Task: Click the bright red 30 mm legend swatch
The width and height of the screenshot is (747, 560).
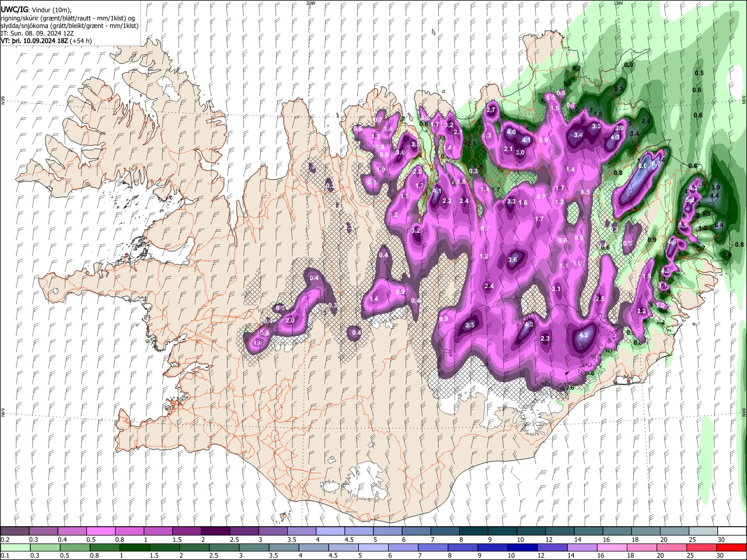Action: tap(731, 547)
